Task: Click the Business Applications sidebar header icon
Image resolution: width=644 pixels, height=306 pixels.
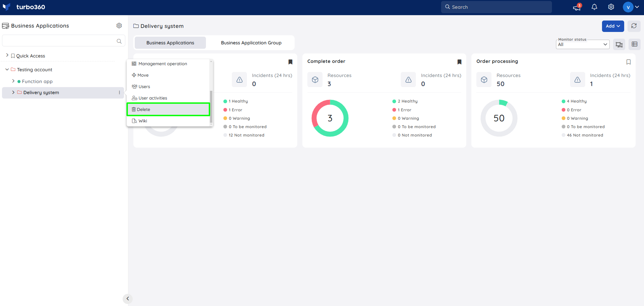Action: pyautogui.click(x=5, y=26)
